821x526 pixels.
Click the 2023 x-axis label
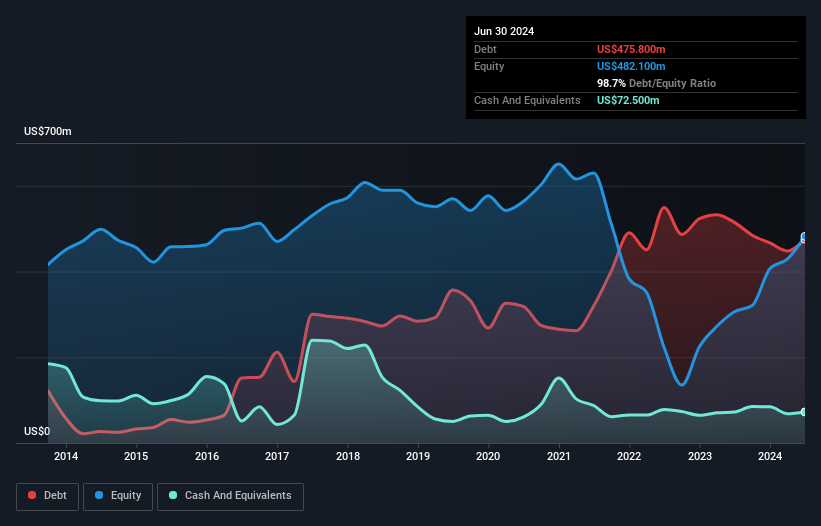[700, 456]
